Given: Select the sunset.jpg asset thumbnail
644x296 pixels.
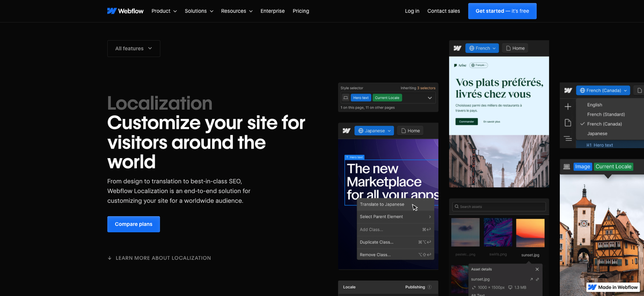Looking at the screenshot, I should (530, 233).
